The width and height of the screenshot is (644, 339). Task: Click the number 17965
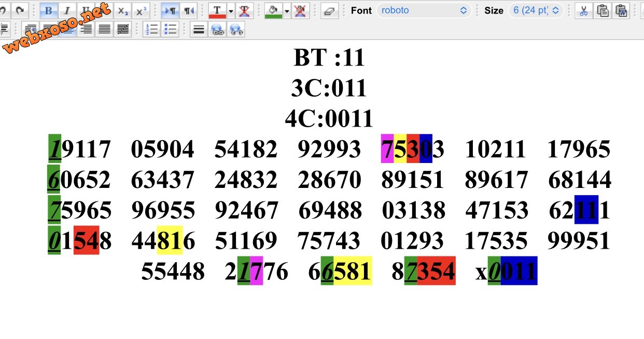pyautogui.click(x=579, y=150)
